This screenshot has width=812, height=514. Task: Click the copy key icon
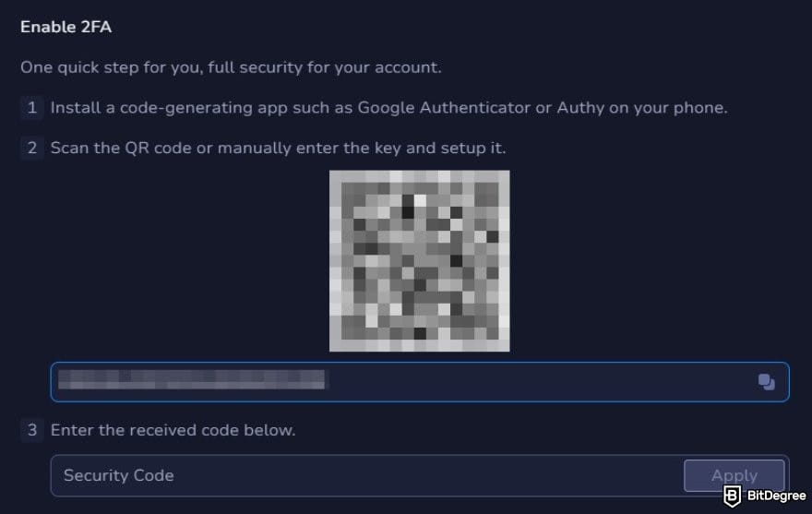766,382
